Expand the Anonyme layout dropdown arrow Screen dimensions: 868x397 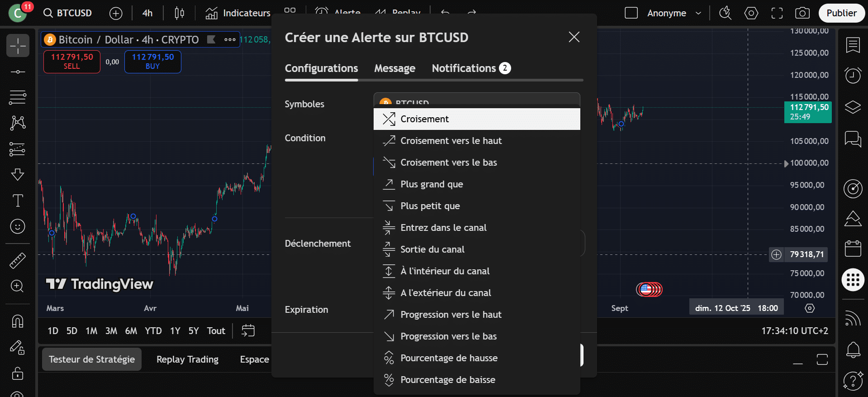(698, 13)
